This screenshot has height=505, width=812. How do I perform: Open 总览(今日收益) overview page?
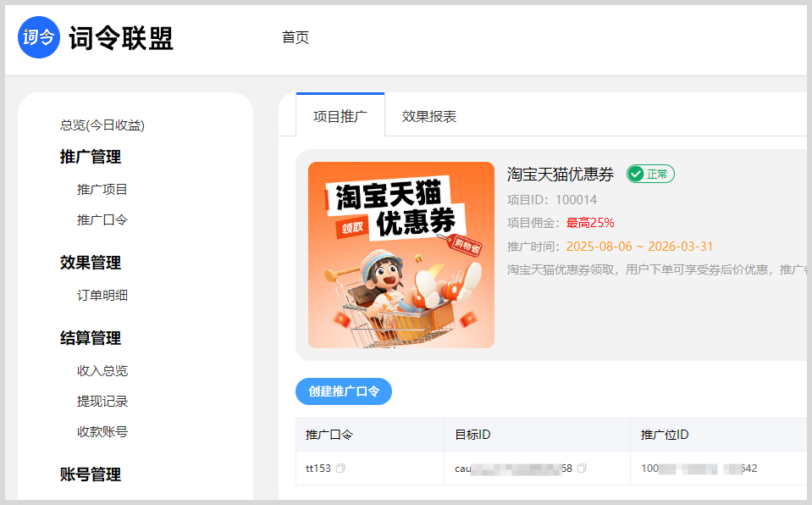[102, 125]
